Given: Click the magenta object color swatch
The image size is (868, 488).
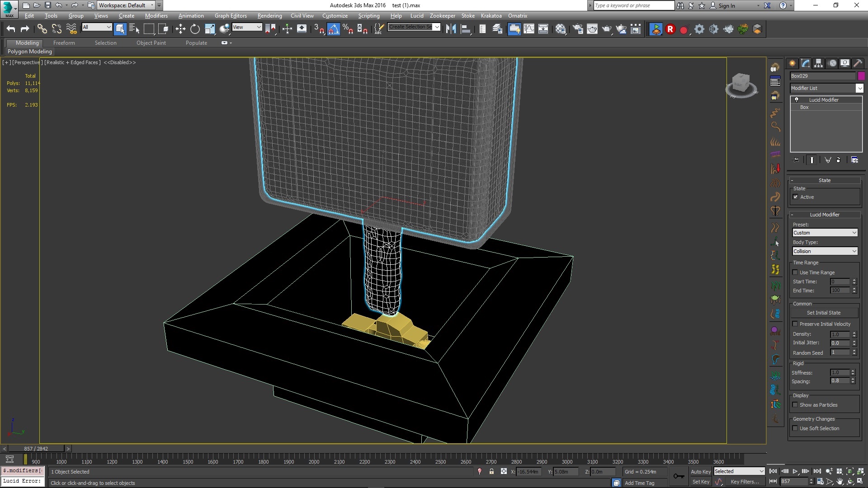Looking at the screenshot, I should 861,76.
